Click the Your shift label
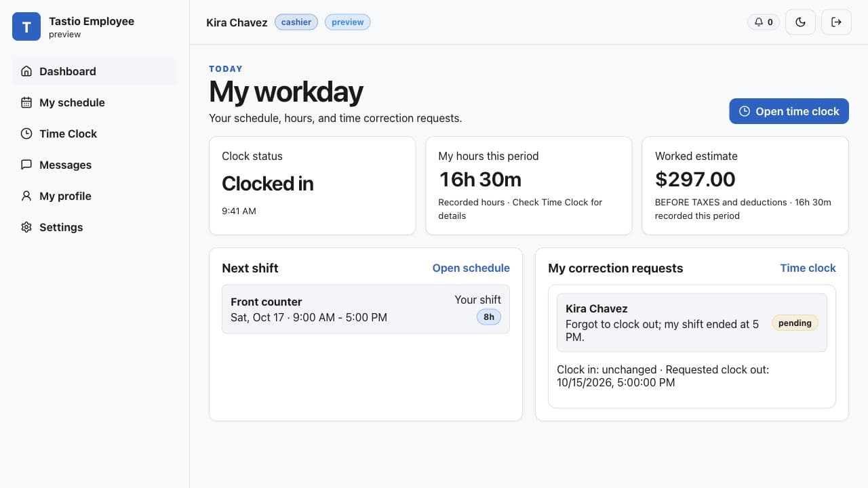Image resolution: width=868 pixels, height=488 pixels. (x=477, y=300)
